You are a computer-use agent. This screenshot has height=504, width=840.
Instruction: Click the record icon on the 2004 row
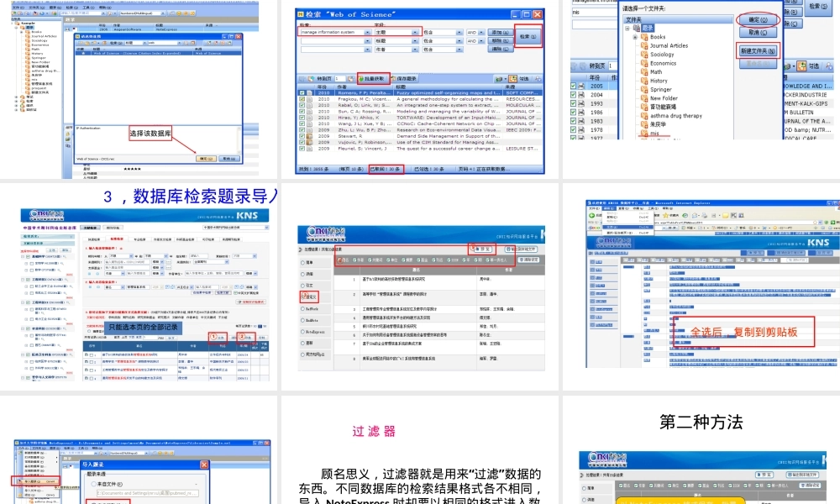pos(581,95)
